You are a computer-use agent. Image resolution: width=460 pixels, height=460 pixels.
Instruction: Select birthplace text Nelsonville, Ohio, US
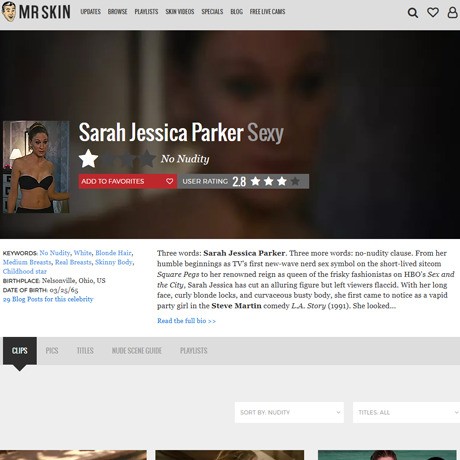click(74, 280)
